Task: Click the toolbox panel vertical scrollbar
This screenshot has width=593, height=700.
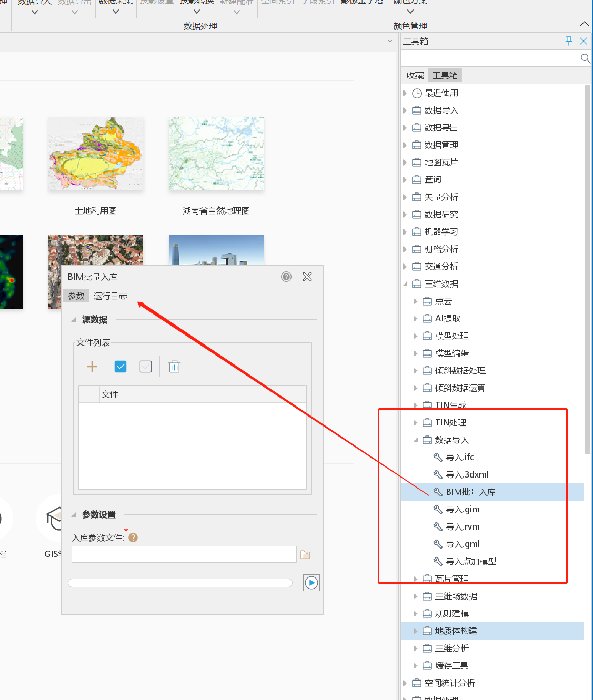Action: tap(587, 269)
